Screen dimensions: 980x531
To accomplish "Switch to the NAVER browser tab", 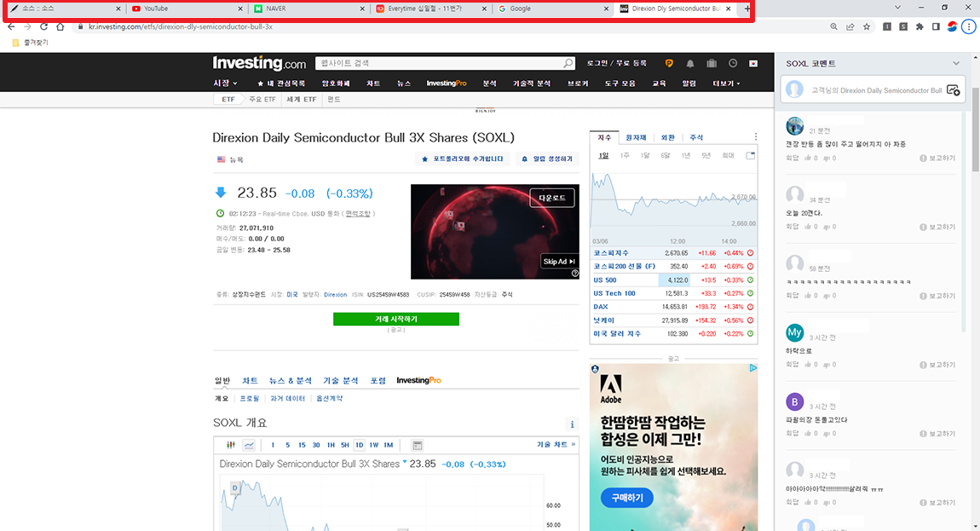I will (309, 9).
